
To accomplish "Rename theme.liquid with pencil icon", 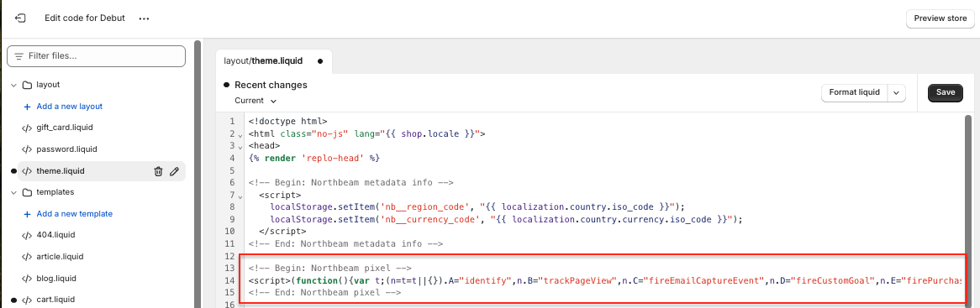I will (174, 171).
